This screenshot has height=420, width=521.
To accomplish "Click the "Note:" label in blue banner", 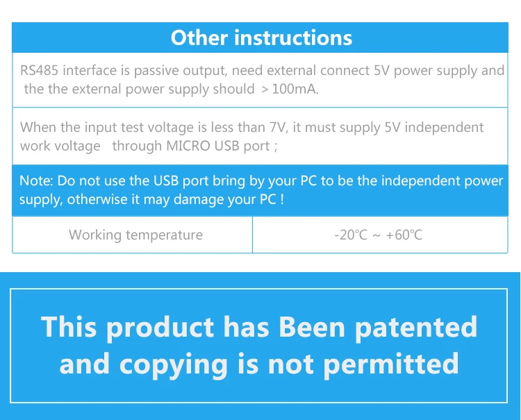I will tap(36, 181).
